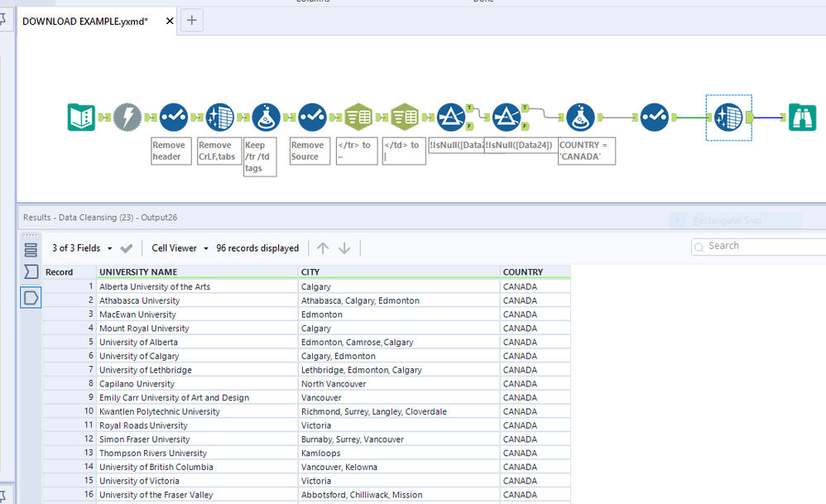The image size is (826, 504).
Task: Toggle the output data anchor view button
Action: pyautogui.click(x=31, y=297)
